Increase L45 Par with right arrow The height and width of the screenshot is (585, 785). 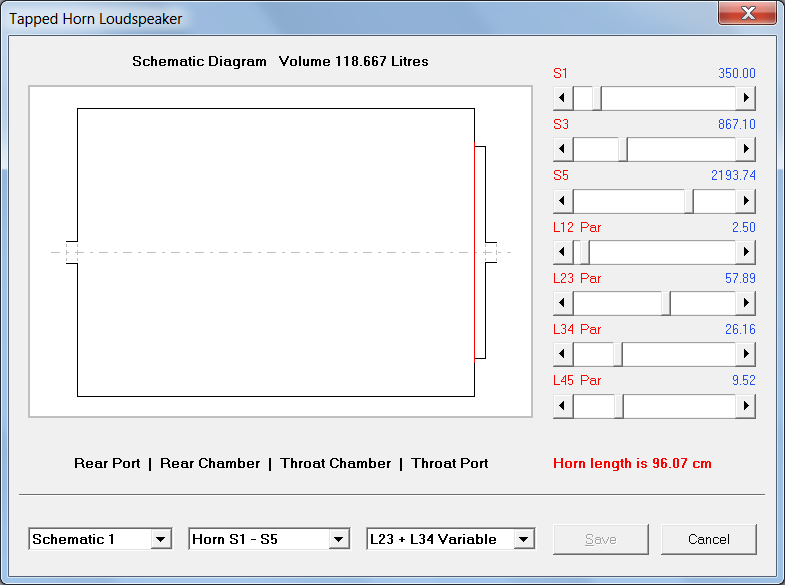tap(745, 405)
